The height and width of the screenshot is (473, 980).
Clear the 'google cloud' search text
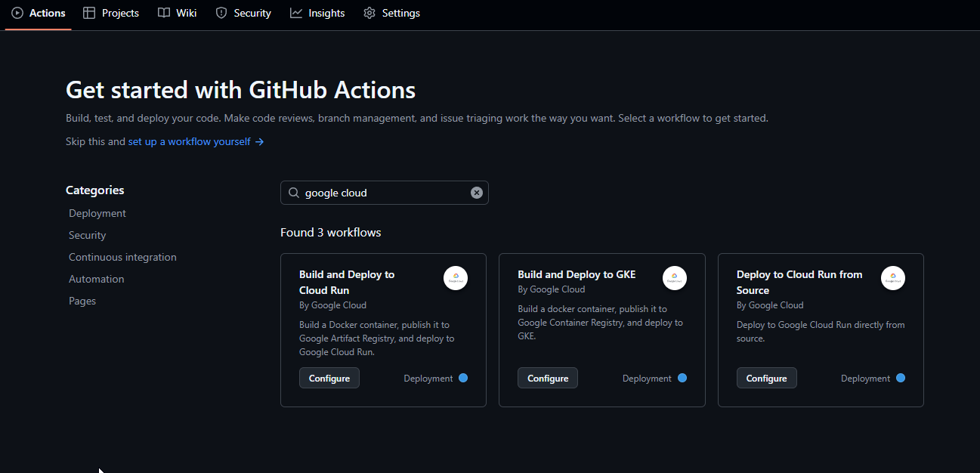[477, 193]
